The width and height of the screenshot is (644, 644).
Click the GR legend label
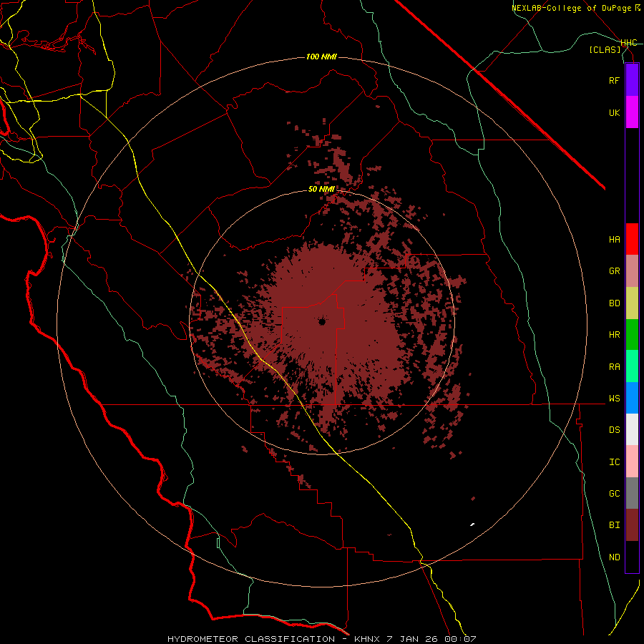click(614, 271)
